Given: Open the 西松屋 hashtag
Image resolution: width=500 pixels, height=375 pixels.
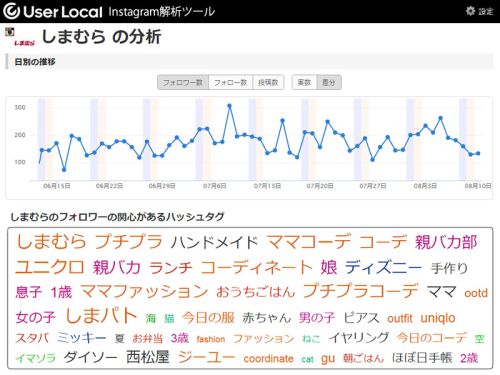Looking at the screenshot, I should point(148,357).
